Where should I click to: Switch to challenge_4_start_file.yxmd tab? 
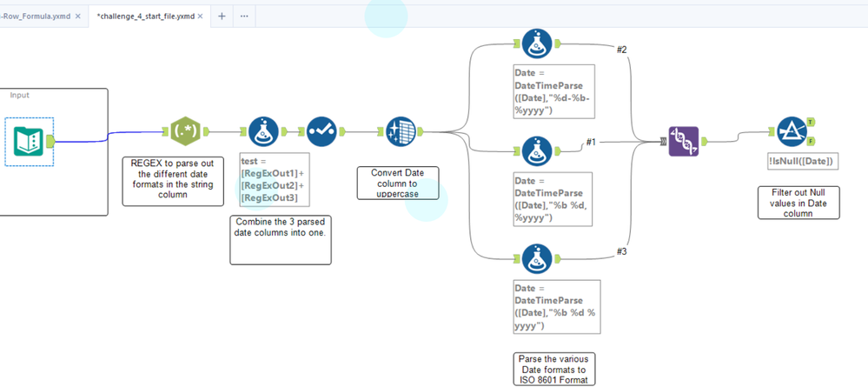pyautogui.click(x=146, y=16)
